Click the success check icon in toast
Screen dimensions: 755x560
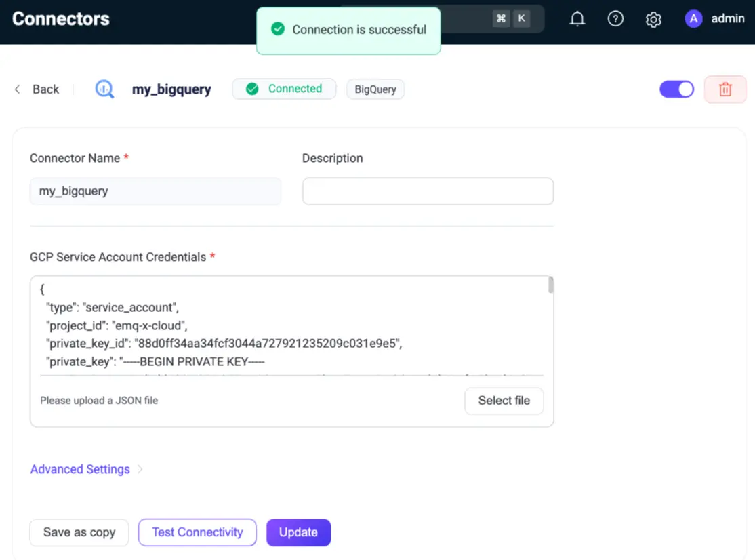[277, 29]
